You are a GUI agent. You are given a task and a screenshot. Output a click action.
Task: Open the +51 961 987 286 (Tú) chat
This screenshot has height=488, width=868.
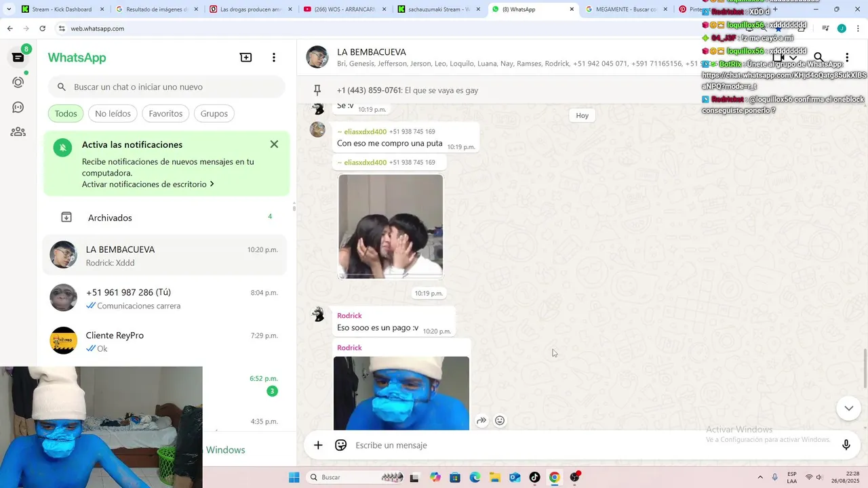166,298
